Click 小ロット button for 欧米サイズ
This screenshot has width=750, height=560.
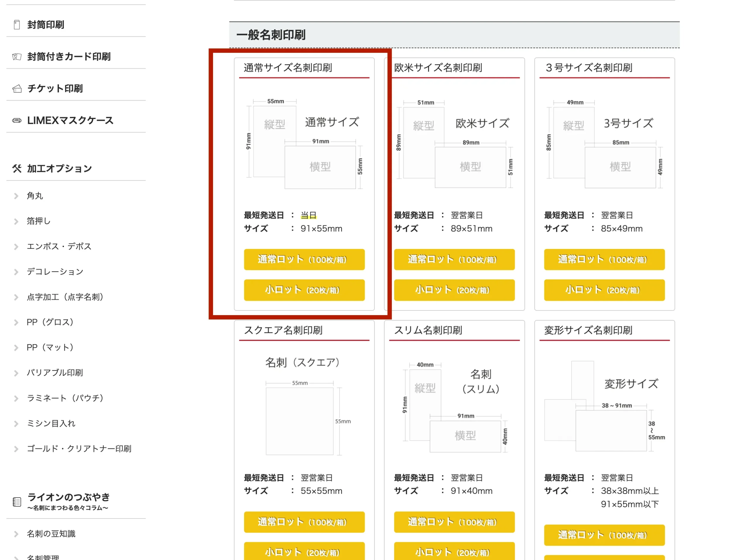(454, 290)
